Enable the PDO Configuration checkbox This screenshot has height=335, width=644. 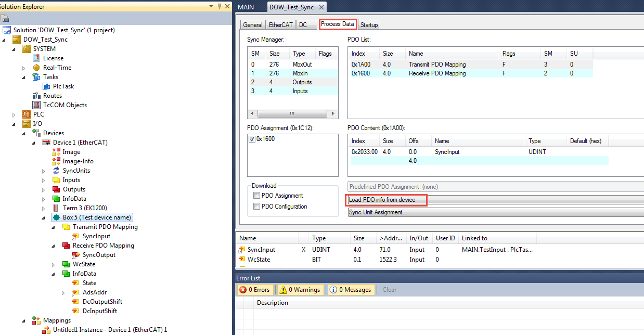(x=256, y=207)
